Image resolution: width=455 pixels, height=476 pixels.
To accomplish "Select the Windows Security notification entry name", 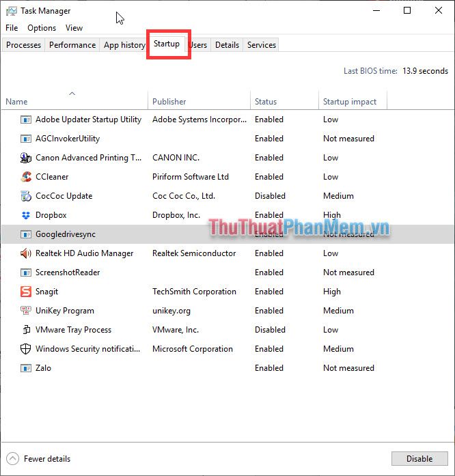I will click(87, 349).
